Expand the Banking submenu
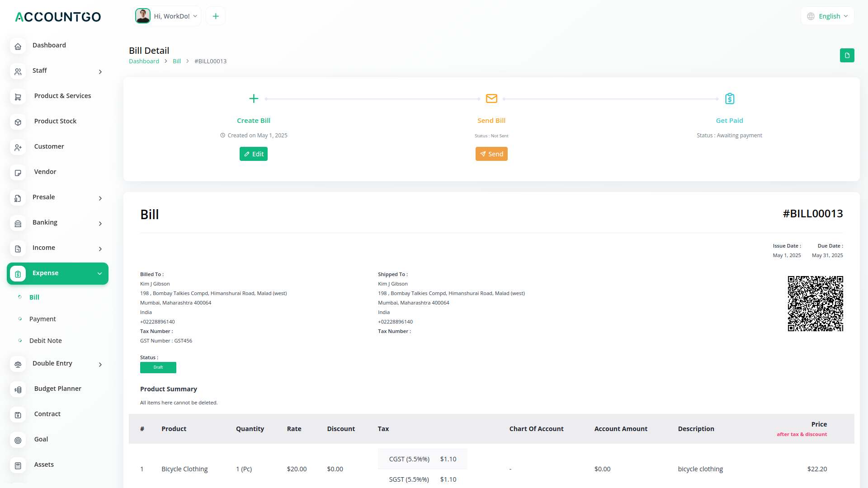Viewport: 868px width, 488px height. click(100, 223)
